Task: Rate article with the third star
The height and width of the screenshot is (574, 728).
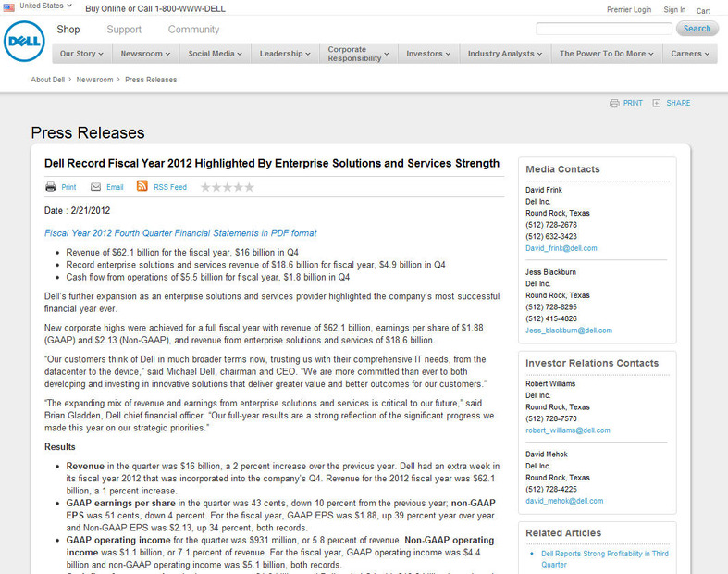Action: tap(227, 187)
